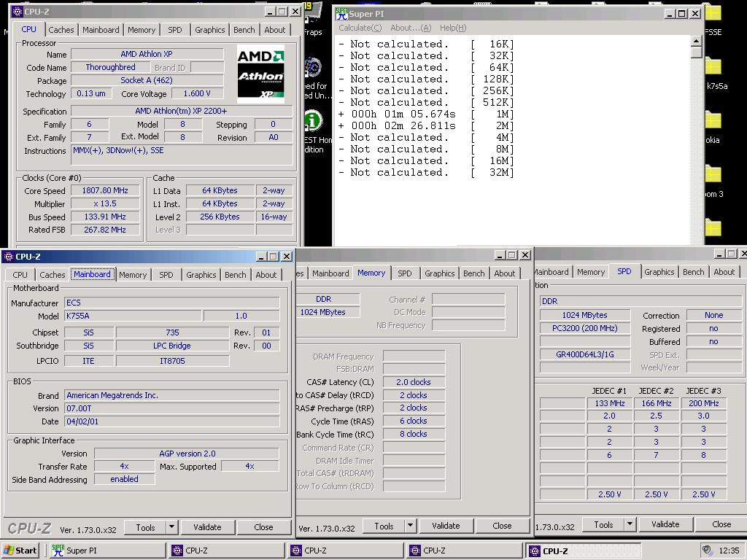Click Validate in the Mainboard CPU-Z window
Viewport: 747px width, 560px height.
(x=207, y=527)
